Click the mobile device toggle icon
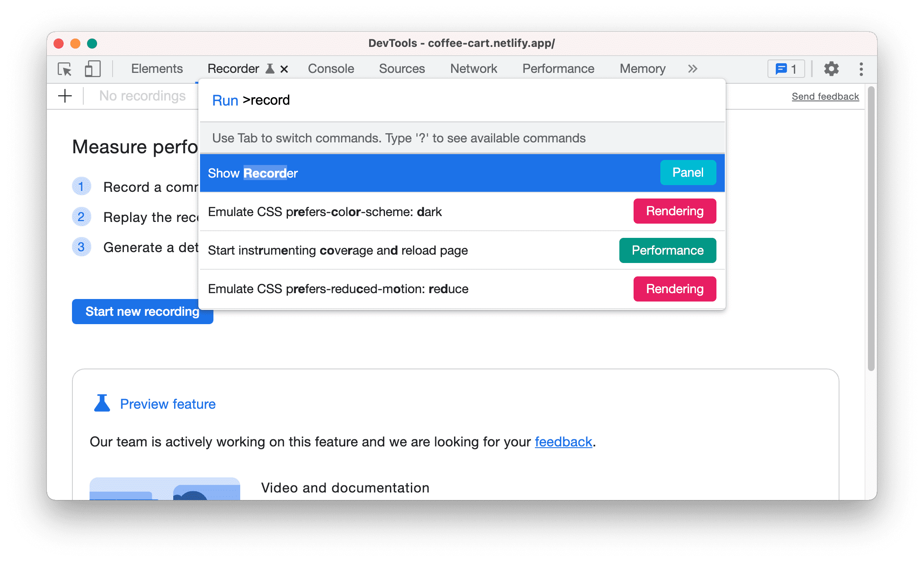The height and width of the screenshot is (562, 924). point(92,69)
